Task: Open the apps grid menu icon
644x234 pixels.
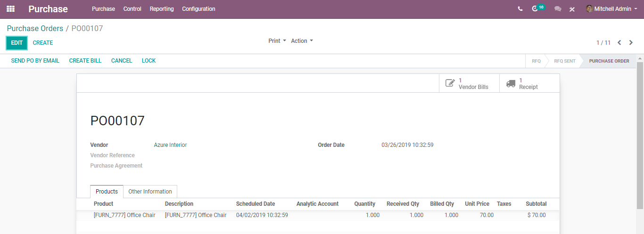Action: click(10, 9)
